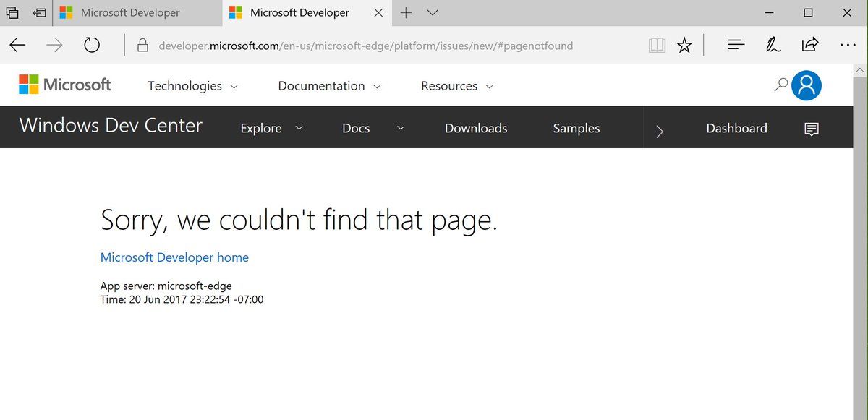The image size is (868, 420).
Task: Refresh the page with reload icon
Action: click(92, 46)
